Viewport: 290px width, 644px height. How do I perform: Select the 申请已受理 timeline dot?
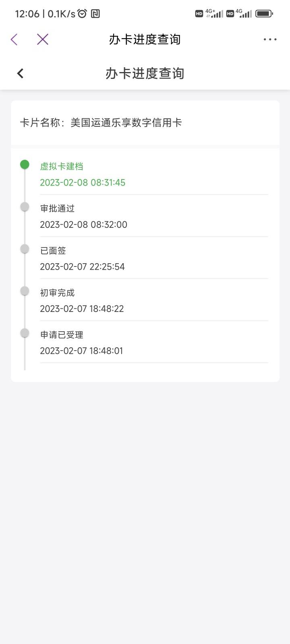click(x=25, y=333)
